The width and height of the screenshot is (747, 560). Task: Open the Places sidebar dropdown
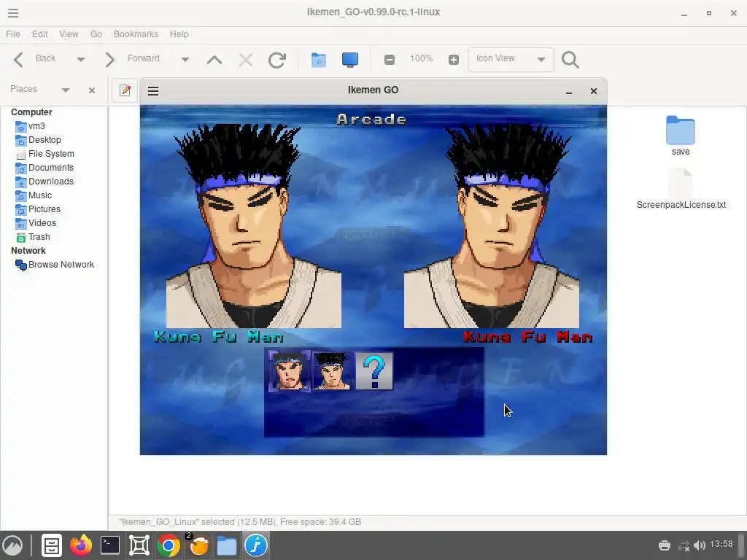point(65,90)
